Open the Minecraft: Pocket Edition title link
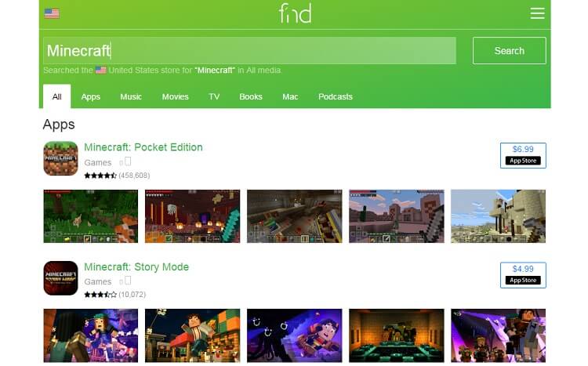This screenshot has width=588, height=366. click(x=143, y=147)
